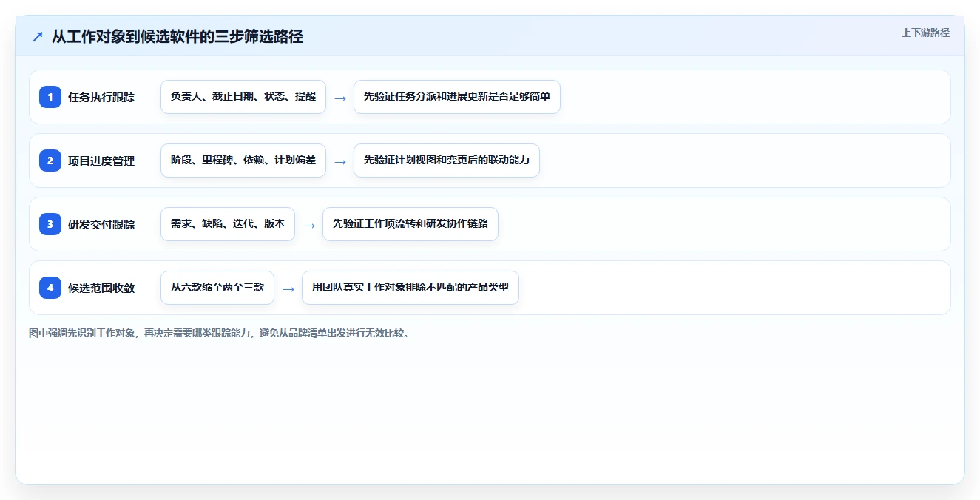The image size is (980, 500).
Task: Click the box 负责人、截止日期、状态、提醒
Action: tap(243, 97)
